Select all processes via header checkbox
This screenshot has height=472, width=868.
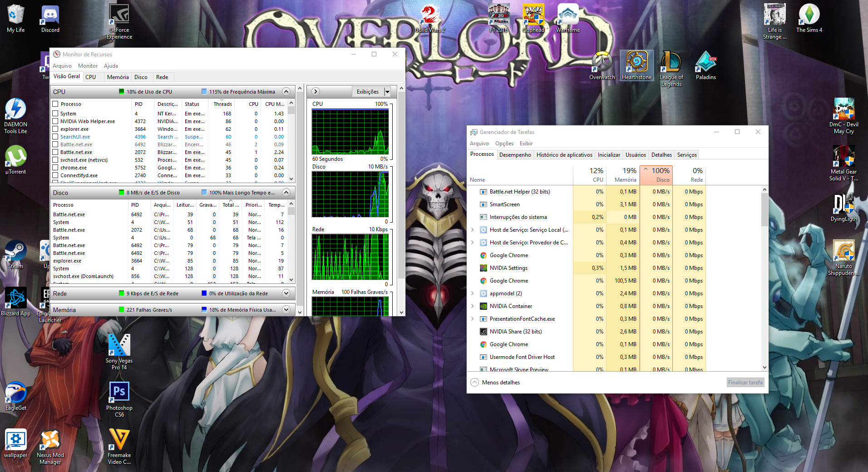point(55,104)
